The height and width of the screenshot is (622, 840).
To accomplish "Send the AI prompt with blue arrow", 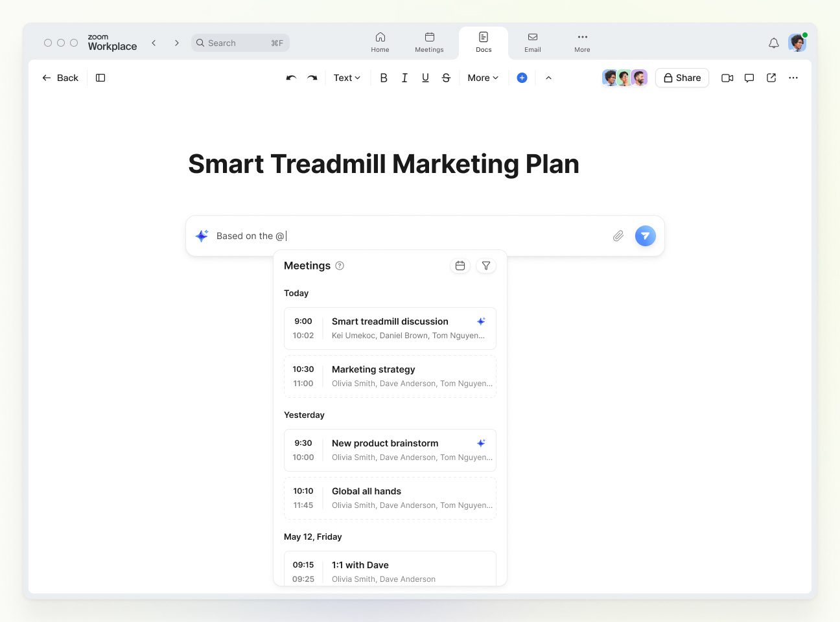I will [x=645, y=236].
